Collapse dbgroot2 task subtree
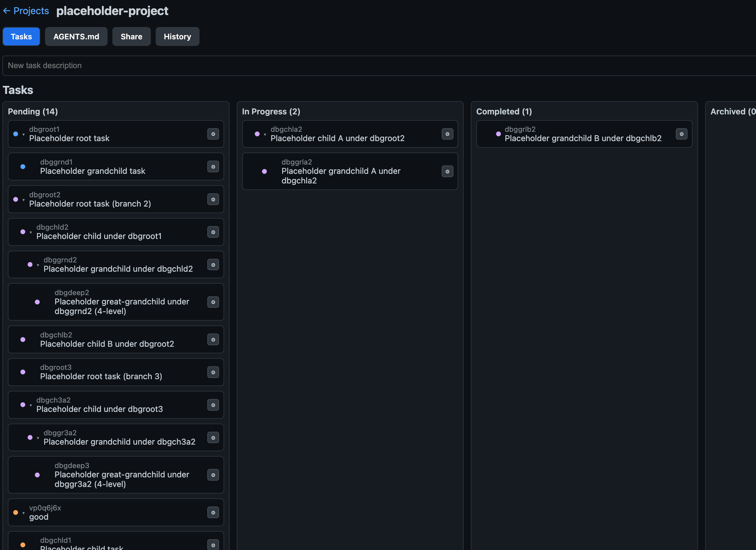The width and height of the screenshot is (756, 550). point(23,200)
